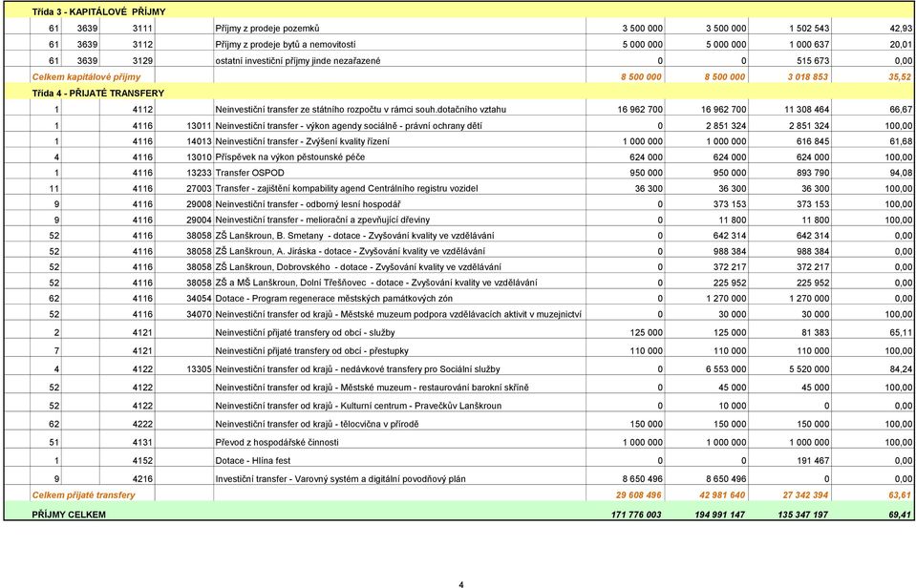Select the code 4222
This screenshot has height=588, width=916.
(x=142, y=424)
